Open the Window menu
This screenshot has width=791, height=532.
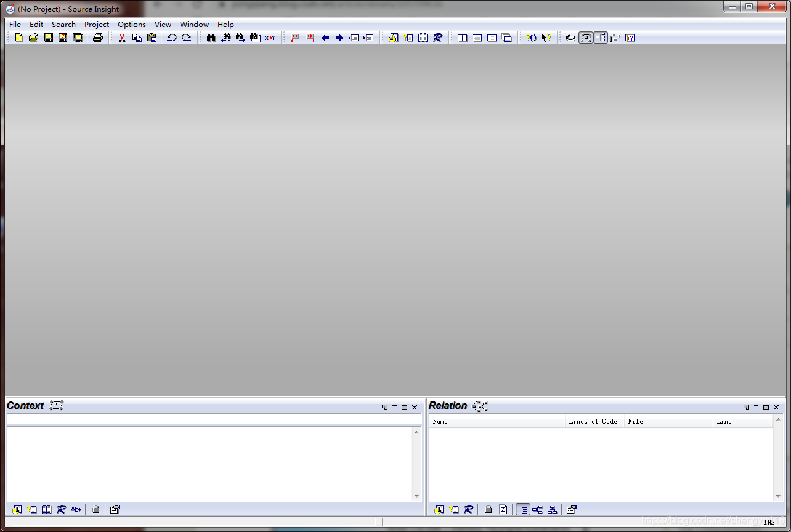click(x=194, y=24)
